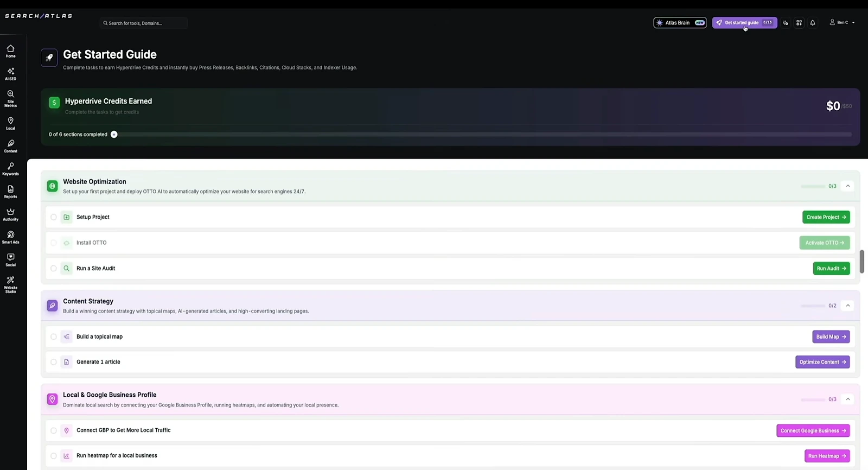Image resolution: width=868 pixels, height=470 pixels.
Task: Open Atlas Brain from the header
Action: 680,23
